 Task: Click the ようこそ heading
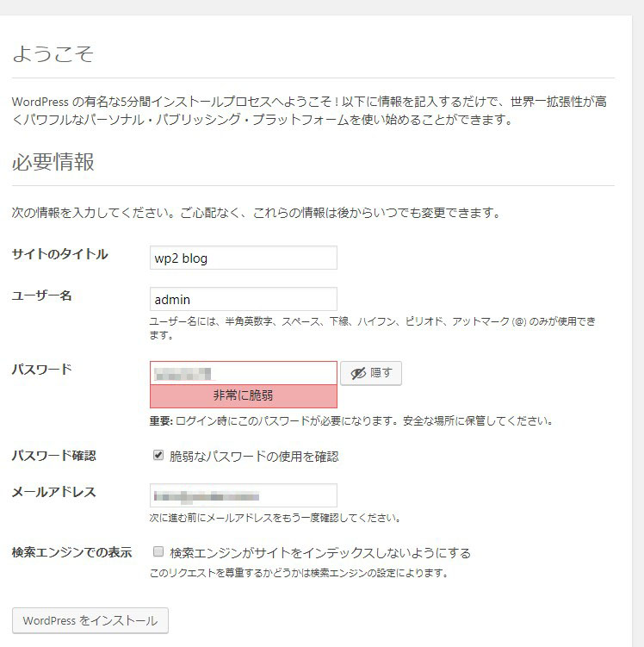pos(53,54)
